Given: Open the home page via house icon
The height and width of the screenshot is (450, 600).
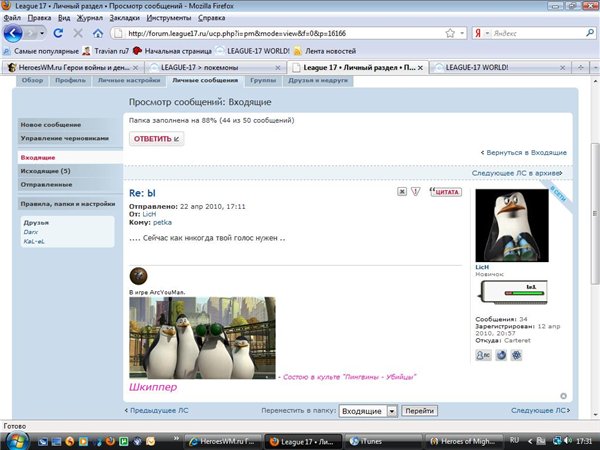Looking at the screenshot, I should click(98, 34).
